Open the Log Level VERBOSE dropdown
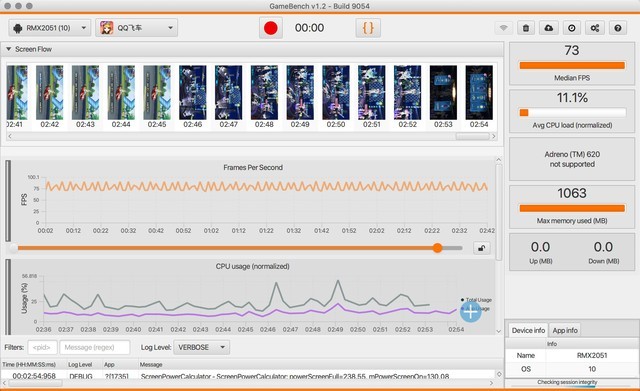The width and height of the screenshot is (640, 391). [x=202, y=347]
